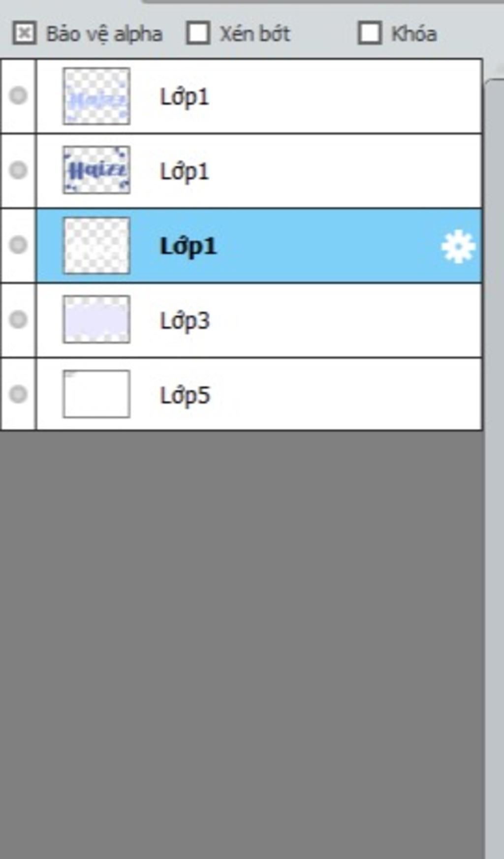Click the empty gray area below layer list

(241, 645)
